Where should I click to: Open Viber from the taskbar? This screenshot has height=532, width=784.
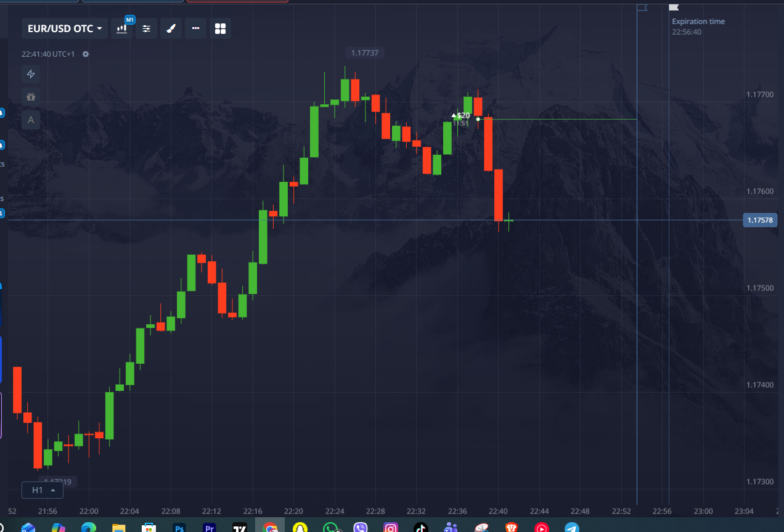(361, 528)
